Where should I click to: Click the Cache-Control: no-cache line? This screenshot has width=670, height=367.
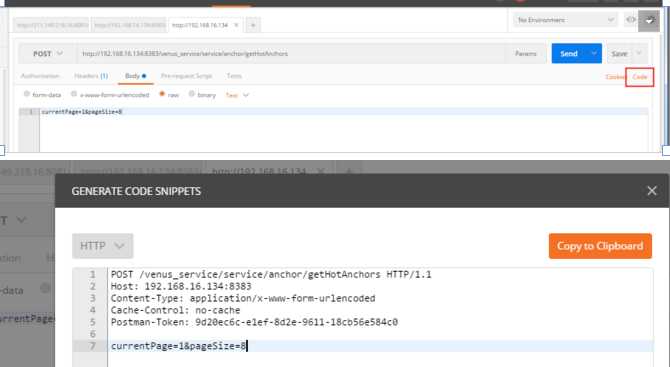click(175, 310)
